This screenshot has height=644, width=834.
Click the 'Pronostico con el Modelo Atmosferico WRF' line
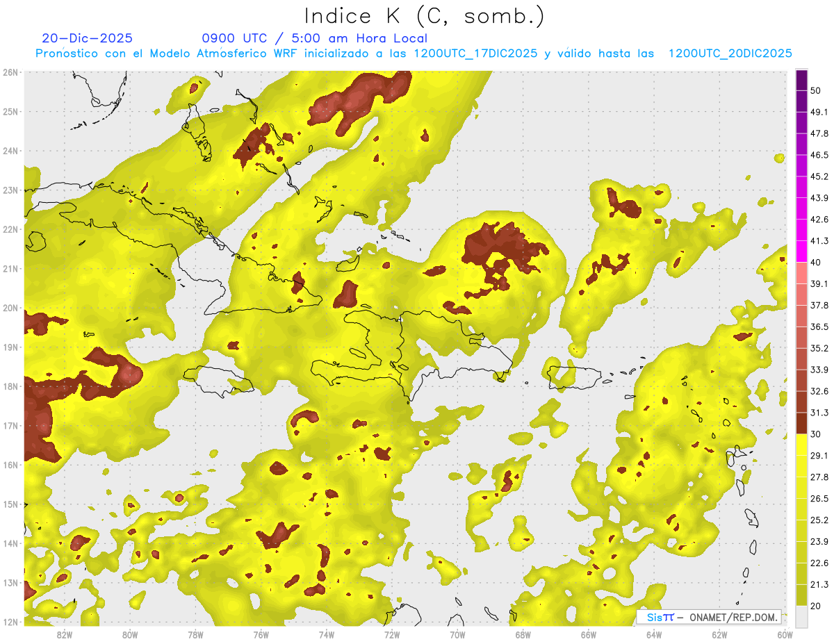click(414, 53)
